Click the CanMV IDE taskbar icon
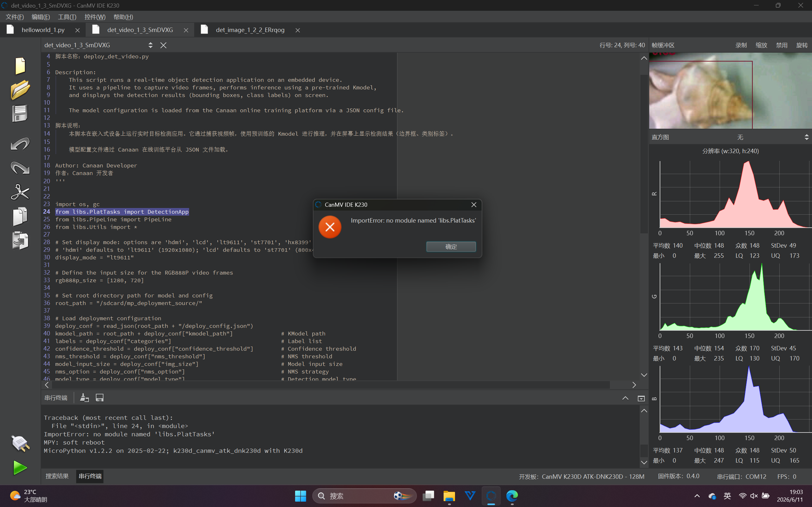 [491, 496]
